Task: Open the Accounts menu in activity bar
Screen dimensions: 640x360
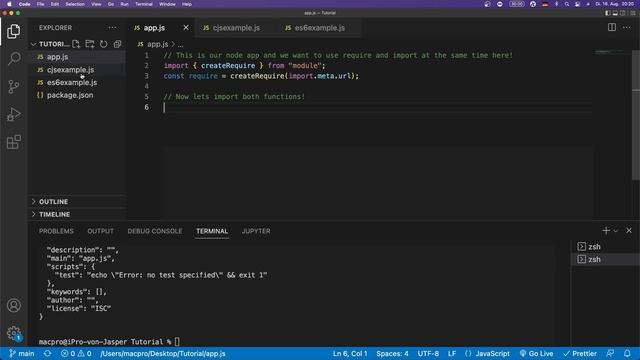Action: (x=13, y=305)
